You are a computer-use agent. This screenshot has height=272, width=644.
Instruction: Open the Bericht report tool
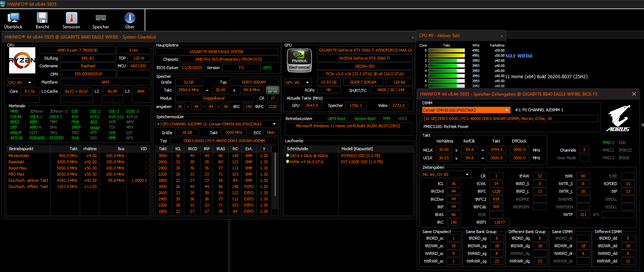tap(42, 21)
